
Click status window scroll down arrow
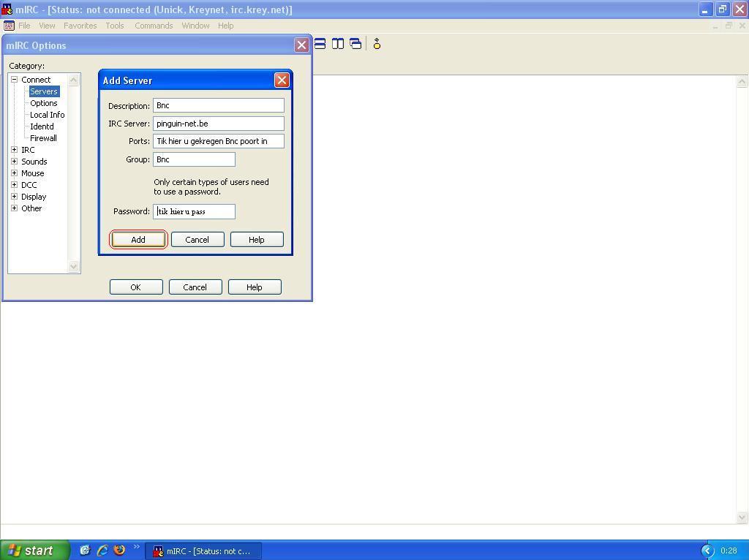(x=742, y=517)
